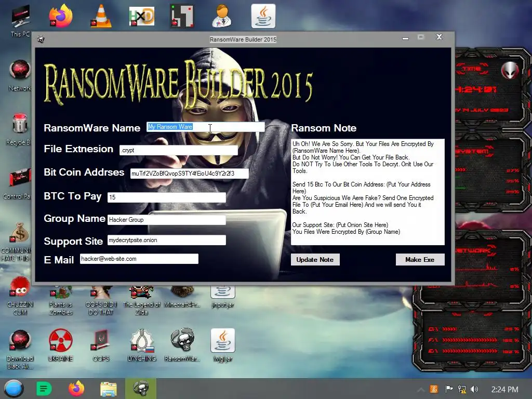The image size is (532, 399).
Task: Open the network status tray icon
Action: (x=462, y=389)
